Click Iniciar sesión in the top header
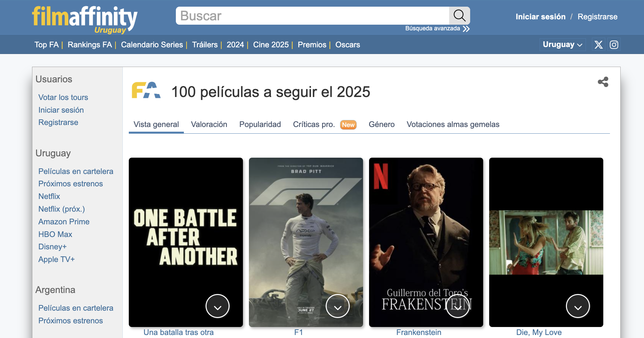The image size is (644, 338). click(x=541, y=17)
